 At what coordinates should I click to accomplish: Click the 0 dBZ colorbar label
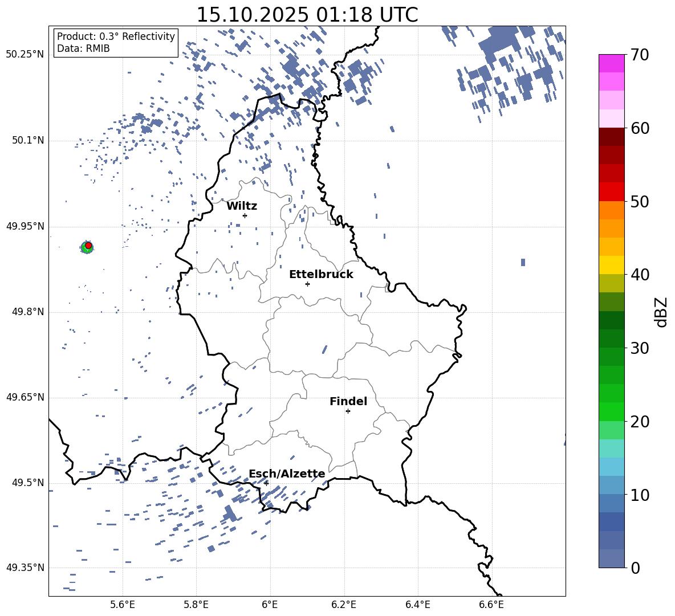click(x=635, y=568)
